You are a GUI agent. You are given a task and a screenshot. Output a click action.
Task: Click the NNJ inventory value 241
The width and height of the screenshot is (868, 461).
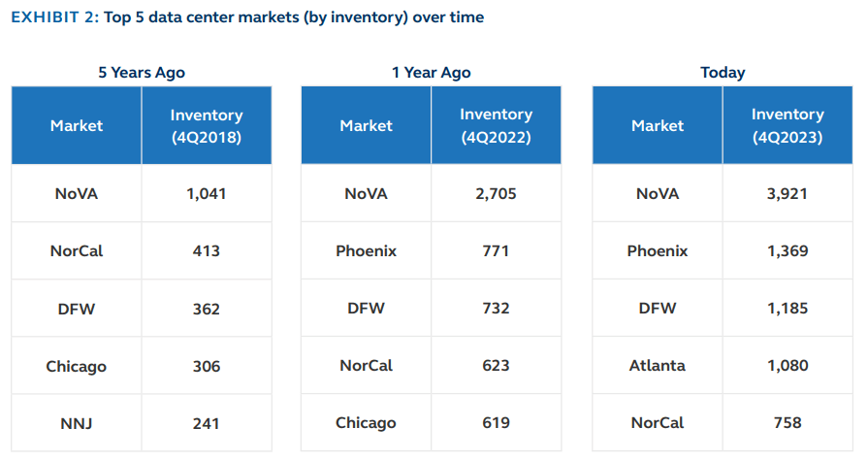(206, 423)
